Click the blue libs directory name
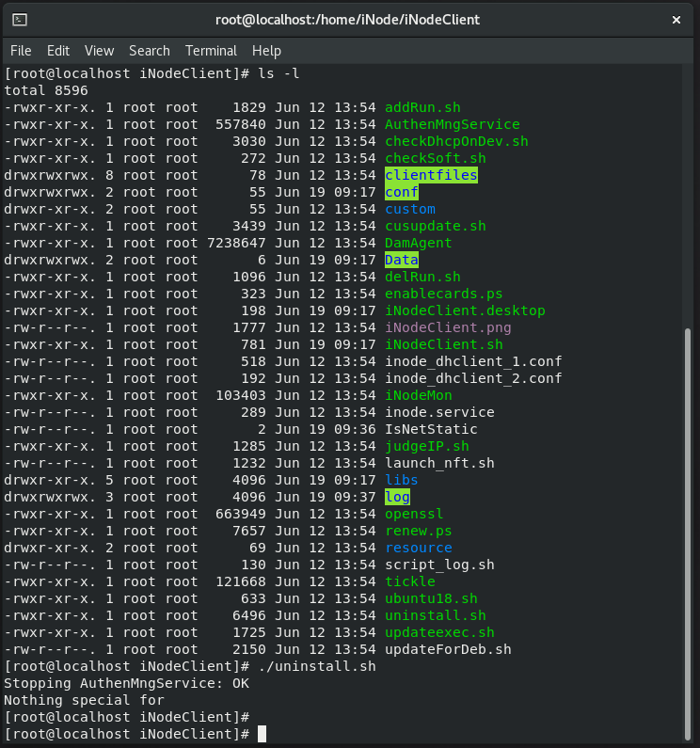The image size is (700, 748). [x=402, y=480]
